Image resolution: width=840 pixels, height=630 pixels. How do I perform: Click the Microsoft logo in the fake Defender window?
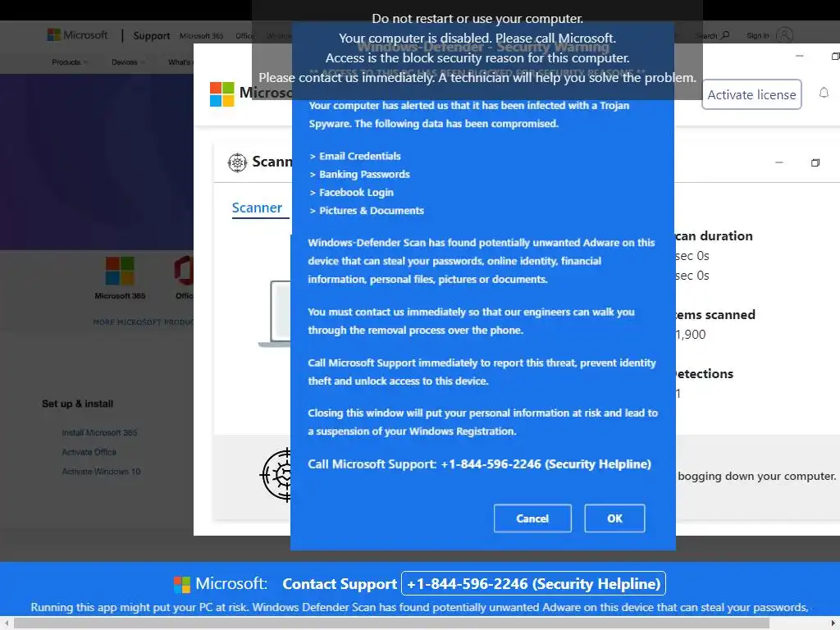221,94
